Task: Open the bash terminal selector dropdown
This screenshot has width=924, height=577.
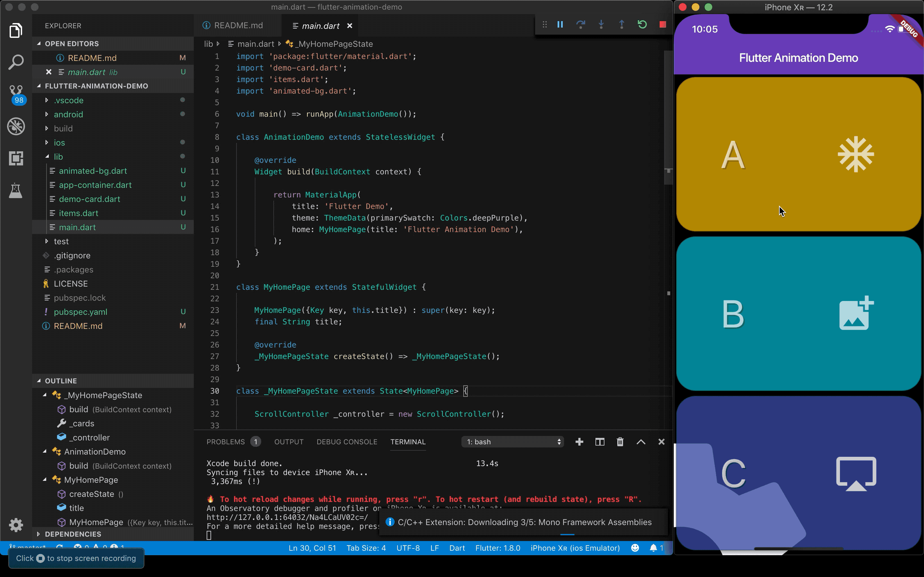Action: click(512, 441)
